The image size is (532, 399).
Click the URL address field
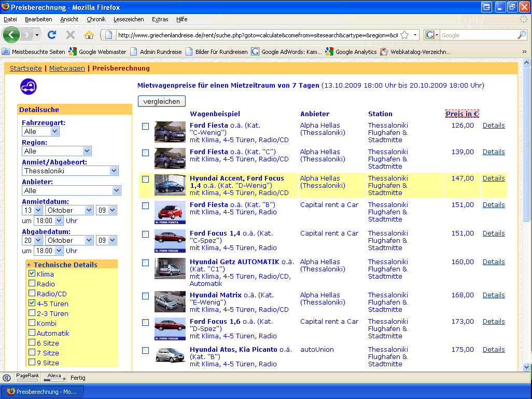click(x=258, y=35)
